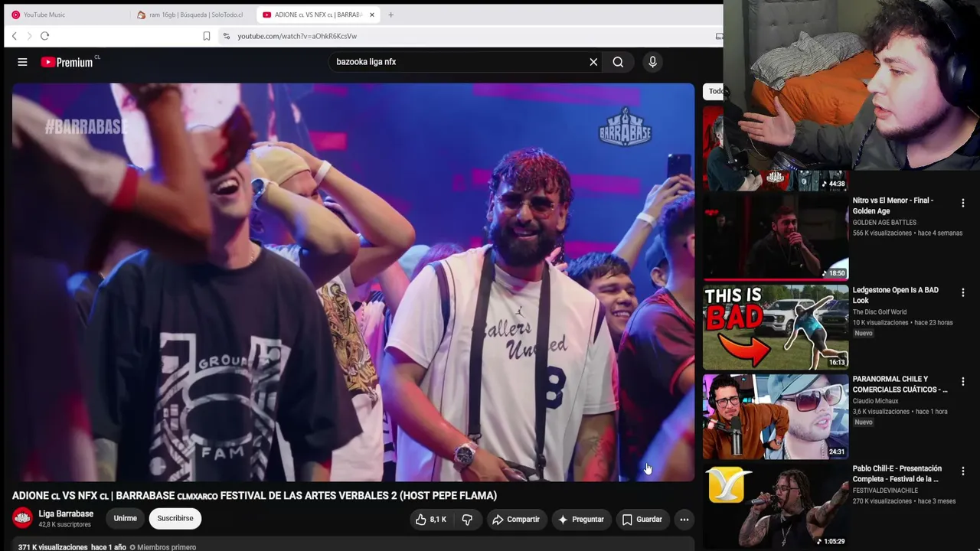Open 'Pablo Chill-E - Presentación Completa' title
980x551 pixels.
(897, 474)
